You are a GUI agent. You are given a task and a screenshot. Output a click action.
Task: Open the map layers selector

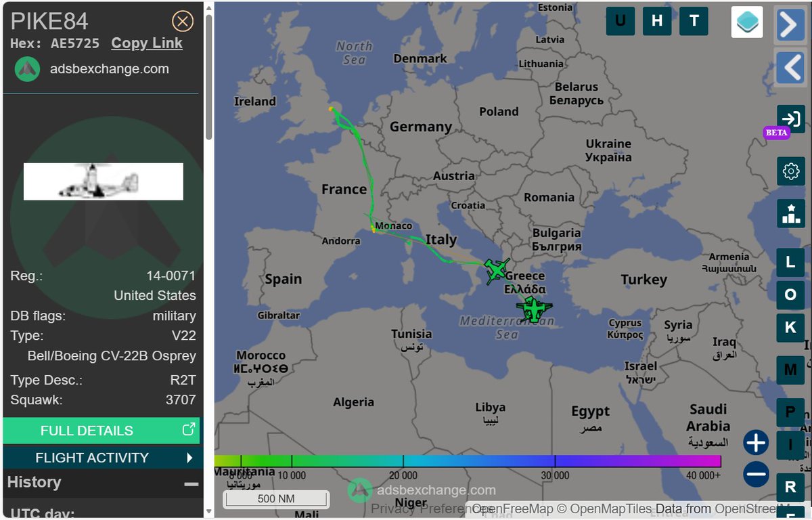[747, 22]
